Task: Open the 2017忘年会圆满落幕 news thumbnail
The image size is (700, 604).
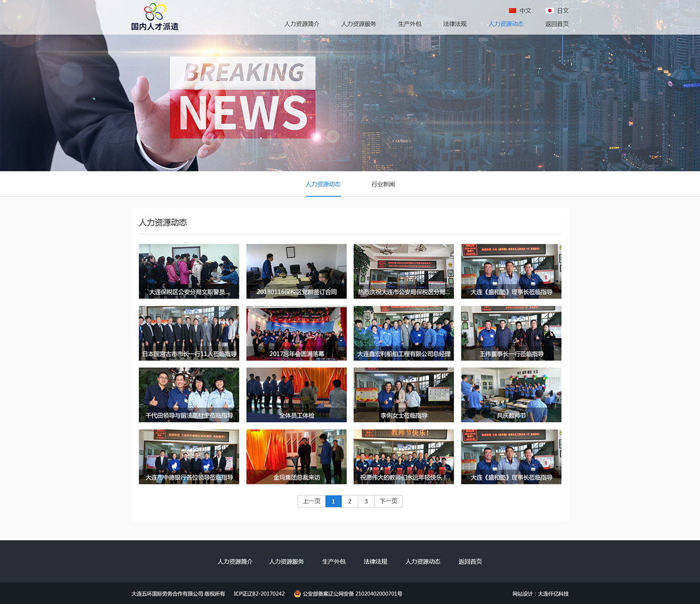Action: tap(296, 333)
